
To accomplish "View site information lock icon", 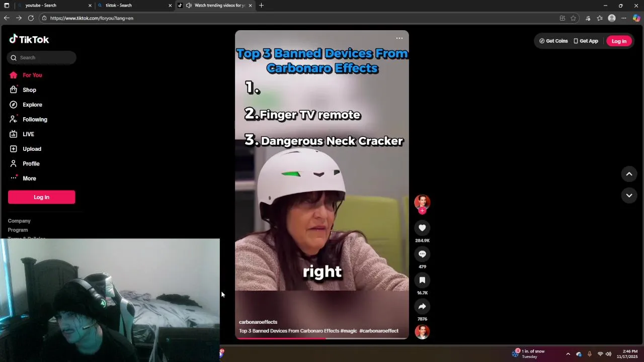I will [44, 18].
